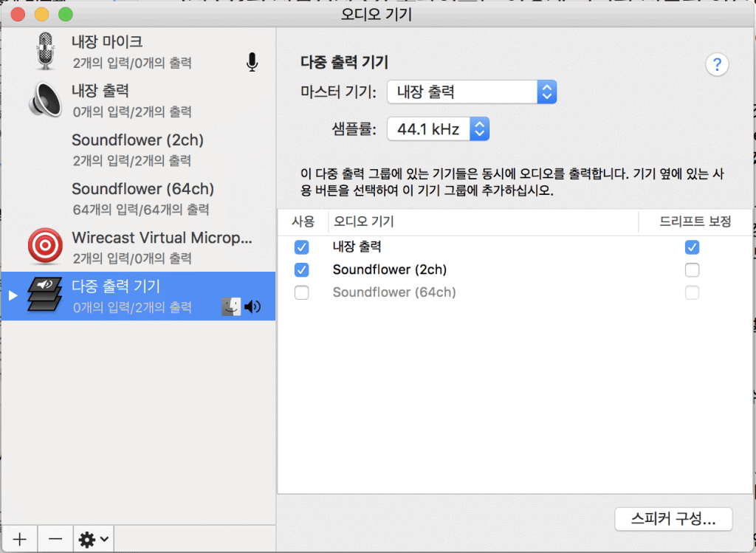
Task: Open the 마스터 기기 dropdown
Action: tap(471, 92)
